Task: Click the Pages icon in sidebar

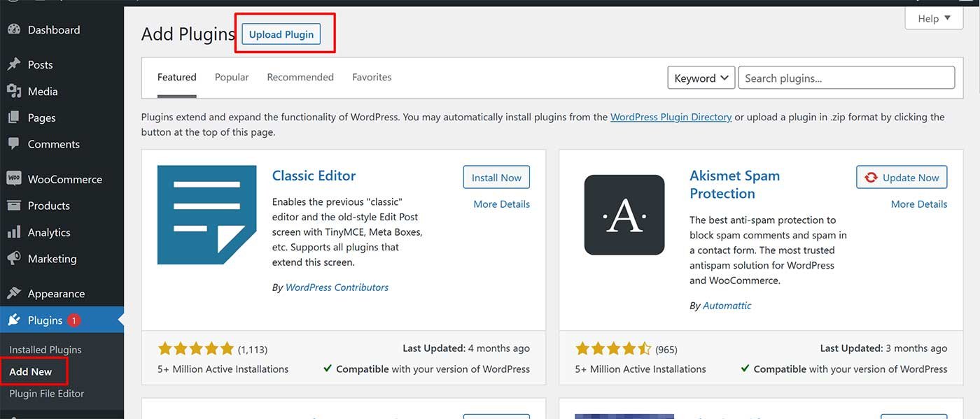Action: click(x=13, y=118)
